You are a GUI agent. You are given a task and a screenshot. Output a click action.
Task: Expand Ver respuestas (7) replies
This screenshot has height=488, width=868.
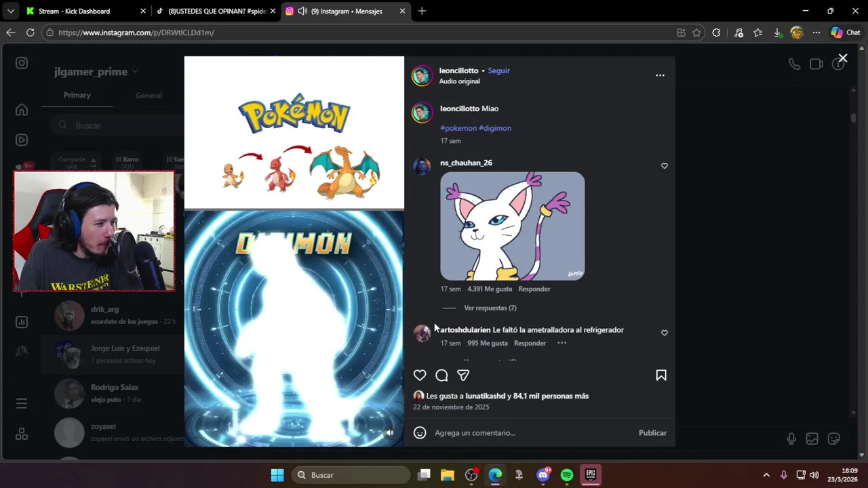click(x=490, y=308)
